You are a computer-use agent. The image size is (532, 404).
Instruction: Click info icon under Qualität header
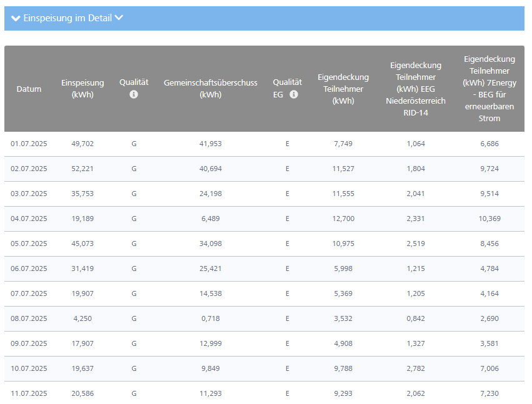click(134, 95)
